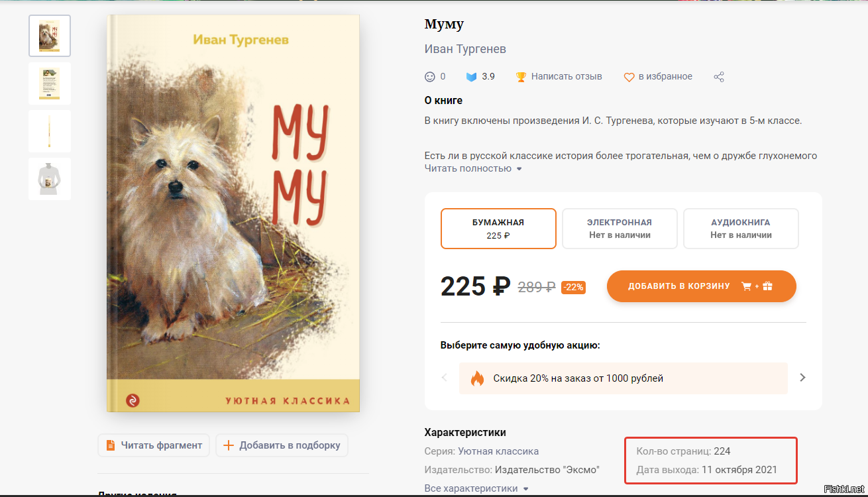868x497 pixels.
Task: Show next promotion with right arrow
Action: coord(802,378)
